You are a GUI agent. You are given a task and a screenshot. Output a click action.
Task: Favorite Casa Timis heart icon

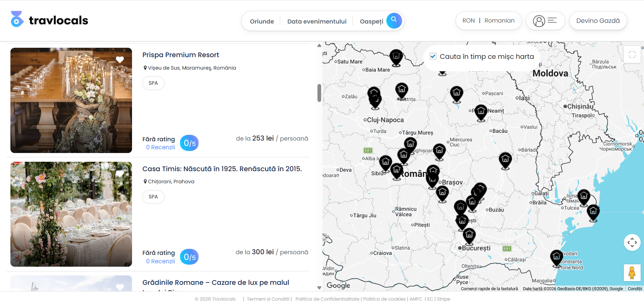(x=120, y=174)
